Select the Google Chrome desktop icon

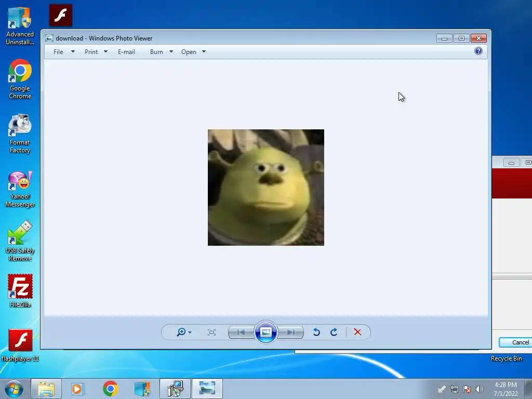(20, 79)
